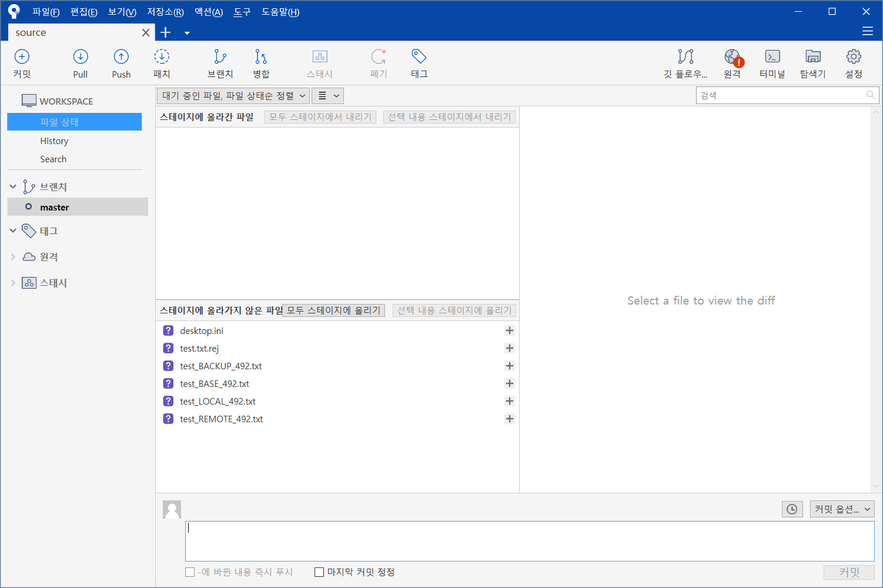Open the File (파일) menu
This screenshot has height=588, width=883.
46,12
